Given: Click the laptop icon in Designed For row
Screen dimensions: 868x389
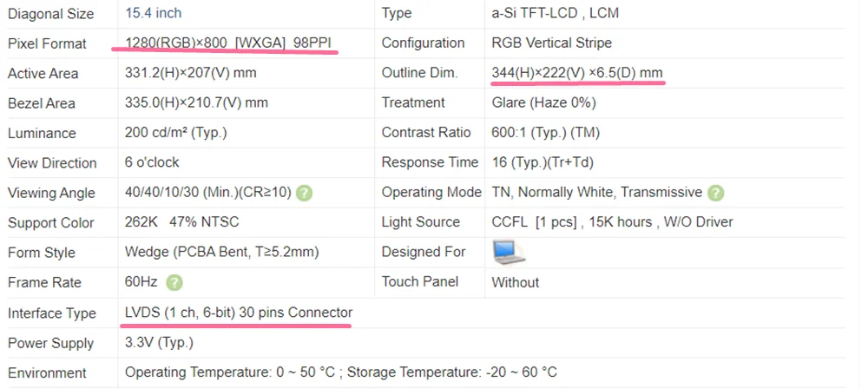Looking at the screenshot, I should click(508, 252).
